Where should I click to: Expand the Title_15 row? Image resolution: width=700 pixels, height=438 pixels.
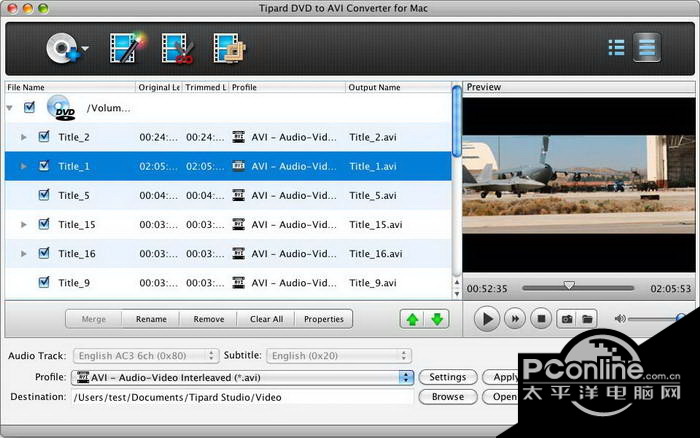[x=24, y=225]
